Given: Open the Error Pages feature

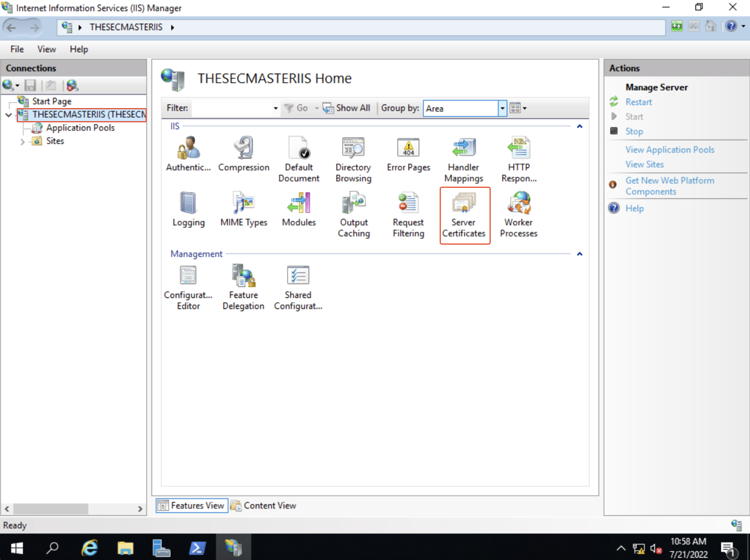Looking at the screenshot, I should pos(408,154).
